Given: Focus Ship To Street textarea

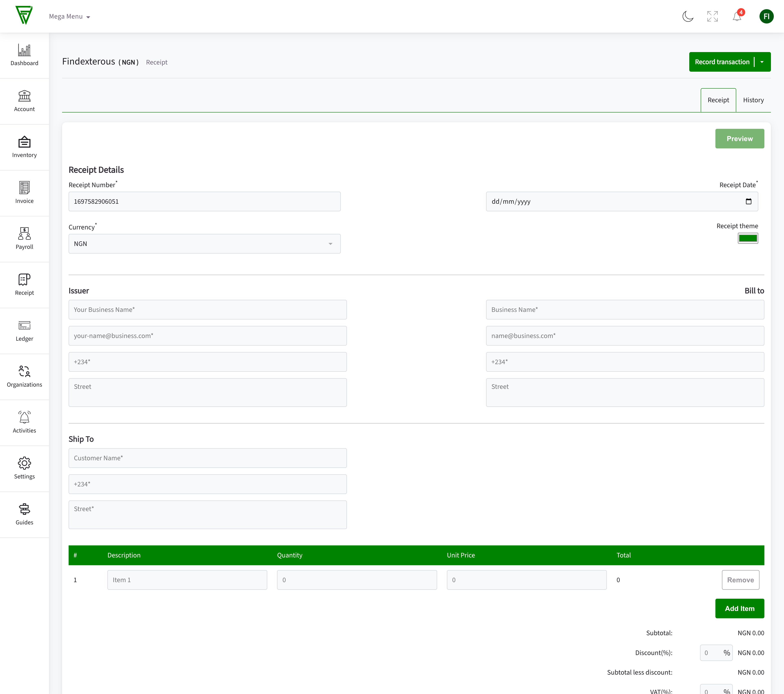Looking at the screenshot, I should click(x=207, y=515).
